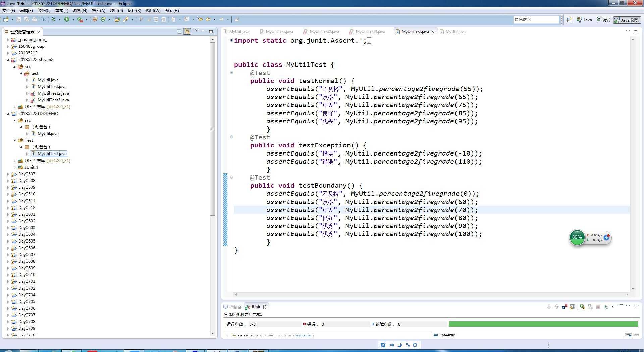Maximize the Package Explorer panel
This screenshot has height=352, width=644.
(211, 31)
